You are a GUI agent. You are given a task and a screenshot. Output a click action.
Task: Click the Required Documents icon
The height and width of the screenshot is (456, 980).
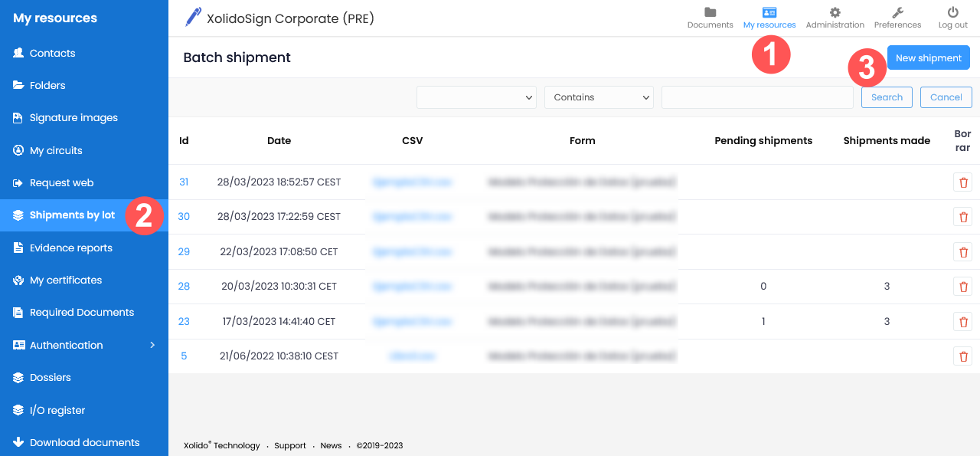pyautogui.click(x=18, y=313)
